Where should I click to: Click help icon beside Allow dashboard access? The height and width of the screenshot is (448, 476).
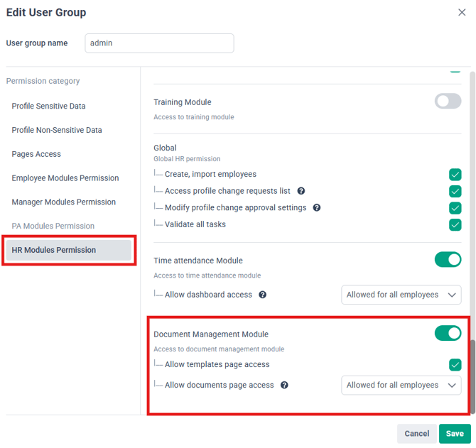(x=262, y=295)
